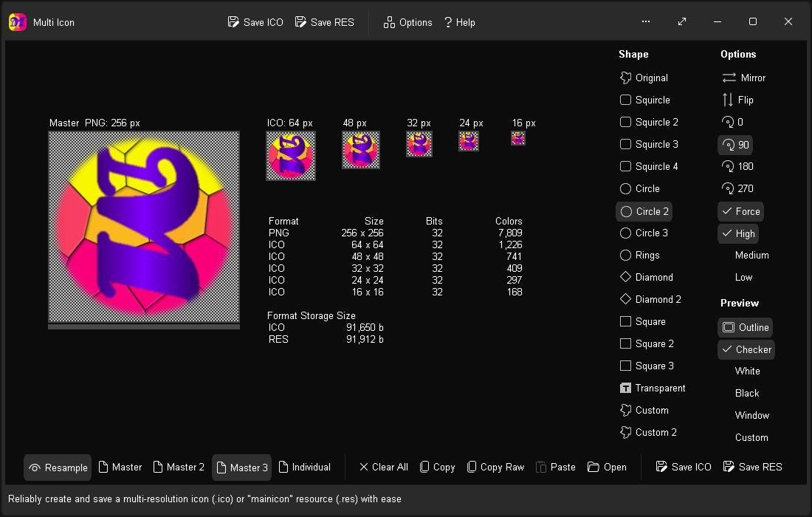This screenshot has height=517, width=812.
Task: Click the Paste button
Action: pos(556,468)
